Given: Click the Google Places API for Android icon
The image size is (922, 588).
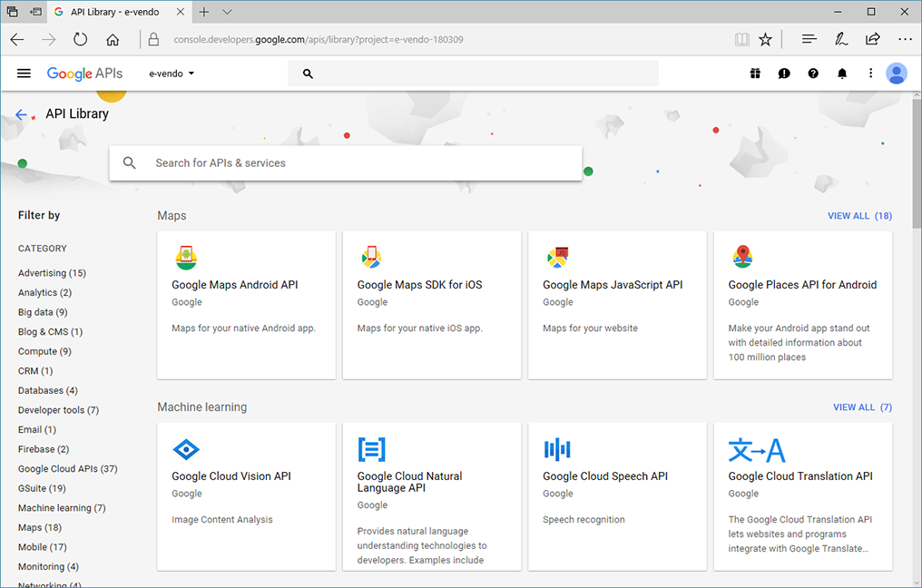Looking at the screenshot, I should tap(743, 257).
